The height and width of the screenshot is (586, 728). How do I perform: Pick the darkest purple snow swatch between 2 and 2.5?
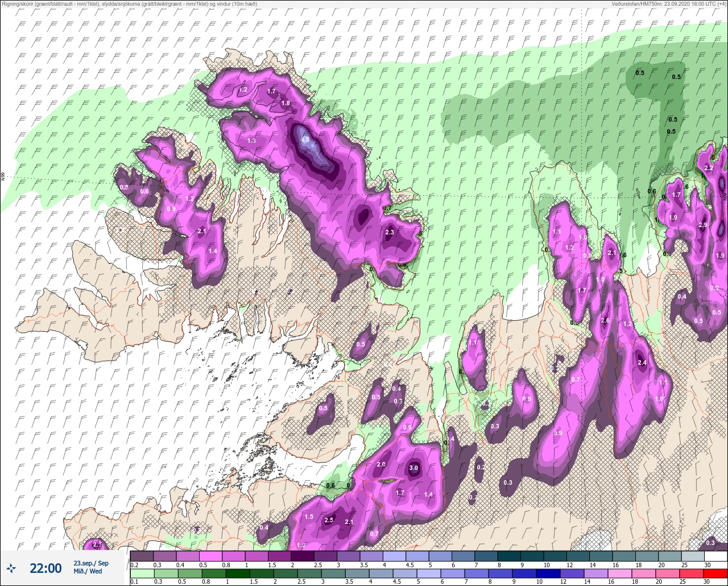[302, 556]
